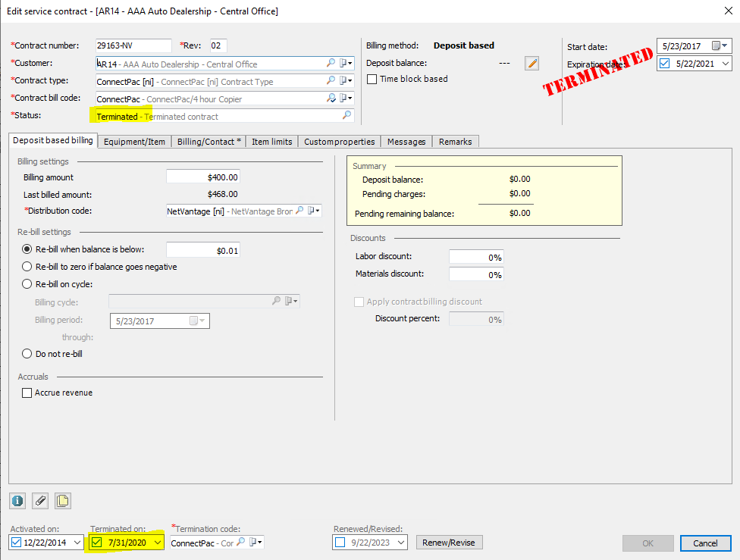Click the paperclip attachments icon button
This screenshot has width=740, height=560.
click(x=40, y=501)
